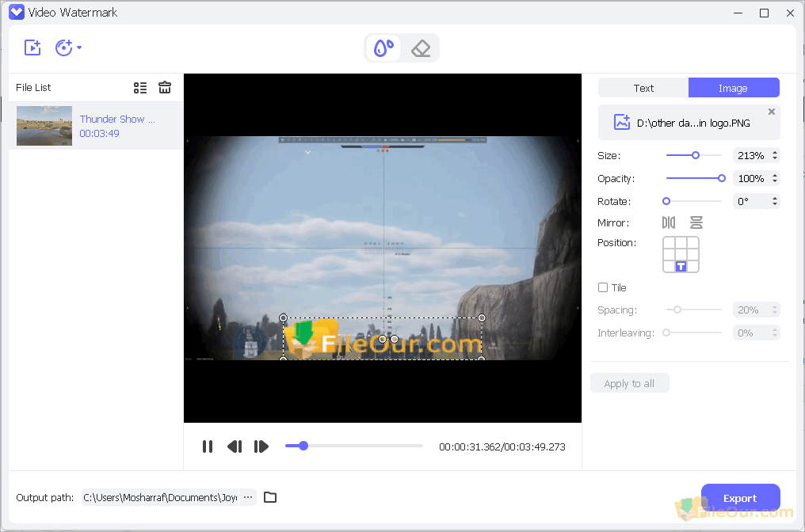805x532 pixels.
Task: Click the Export button
Action: coord(740,498)
